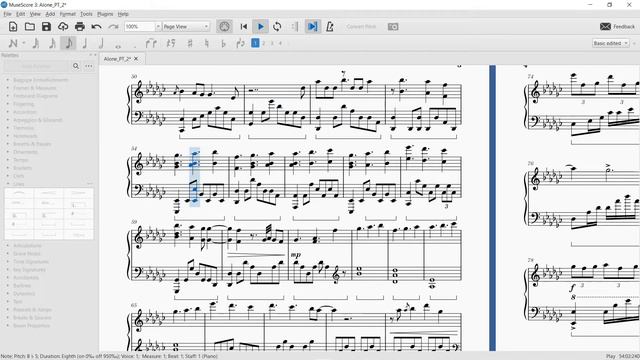Toggle MIDI input button
The image size is (640, 360).
click(x=224, y=27)
